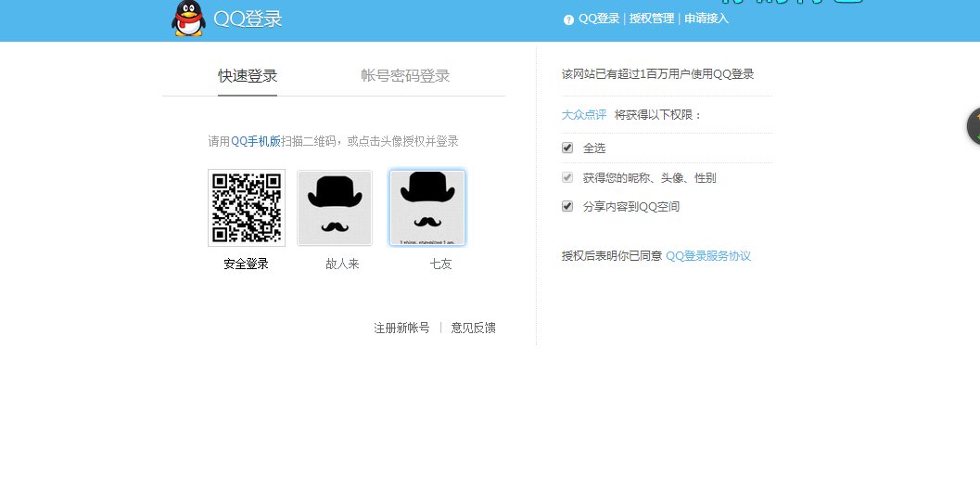
Task: Open 申请接入 in header
Action: 706,19
